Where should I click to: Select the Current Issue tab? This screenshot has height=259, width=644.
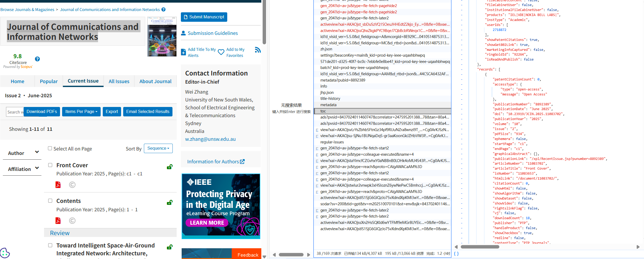[x=83, y=81]
